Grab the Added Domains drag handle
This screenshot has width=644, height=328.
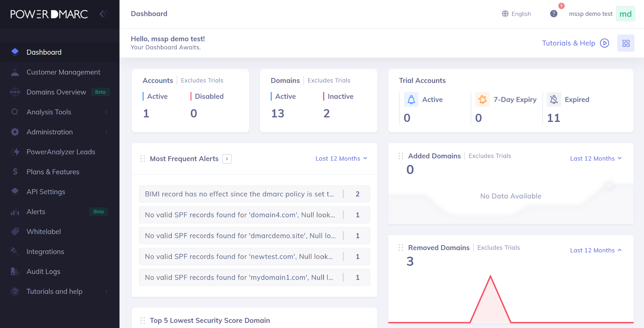tap(401, 156)
